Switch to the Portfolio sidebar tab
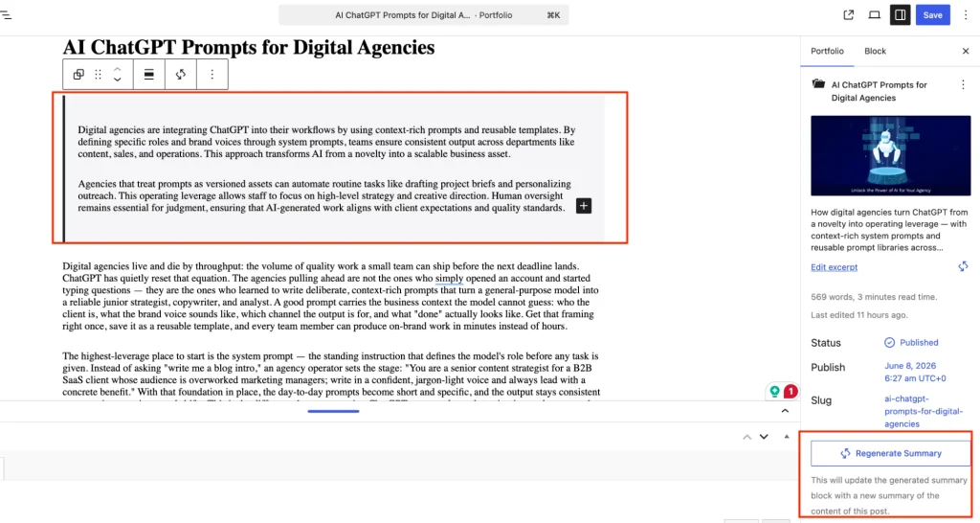This screenshot has height=523, width=980. coord(827,52)
